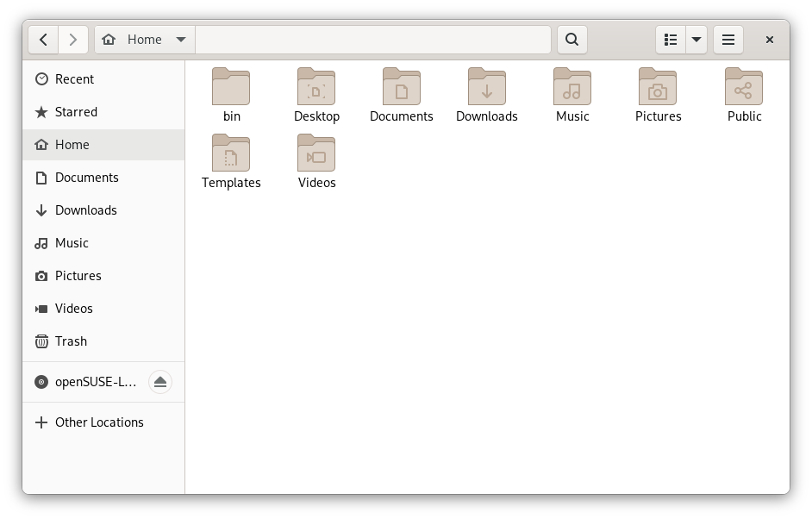The image size is (812, 519).
Task: Eject the openSUSE-L... disc
Action: 159,382
